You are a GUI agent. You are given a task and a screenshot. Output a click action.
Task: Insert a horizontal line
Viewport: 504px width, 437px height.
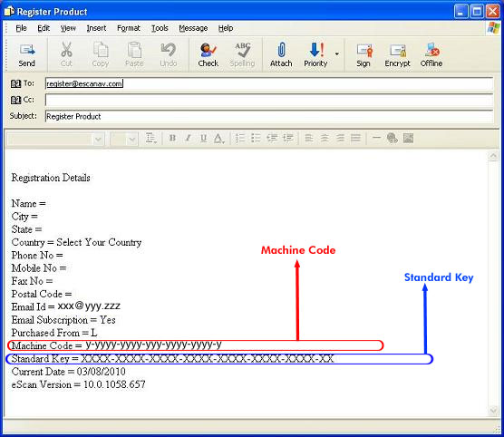[376, 139]
